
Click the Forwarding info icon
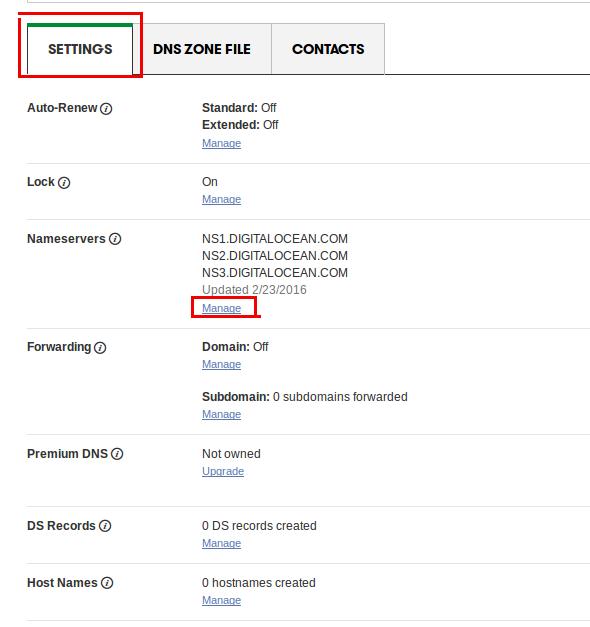(x=100, y=347)
